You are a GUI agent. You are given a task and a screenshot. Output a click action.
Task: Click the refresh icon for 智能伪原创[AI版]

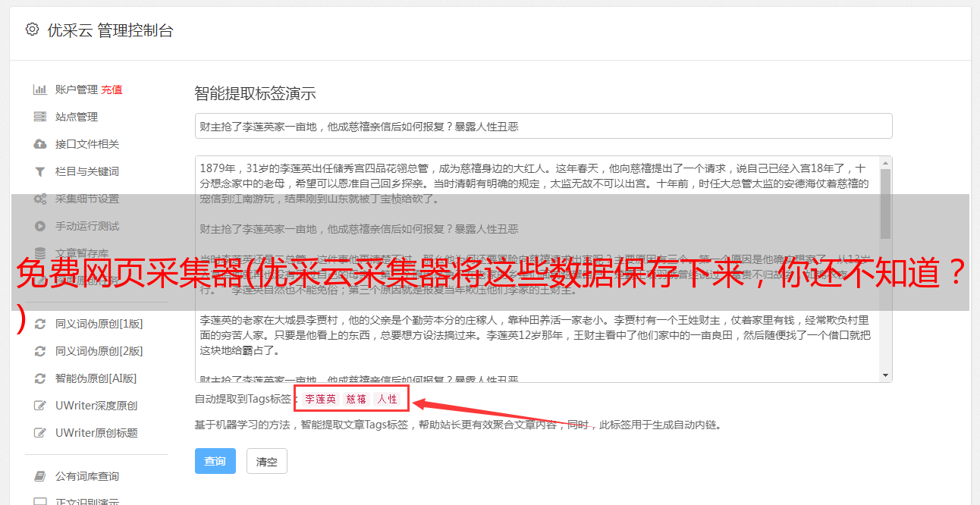point(40,378)
